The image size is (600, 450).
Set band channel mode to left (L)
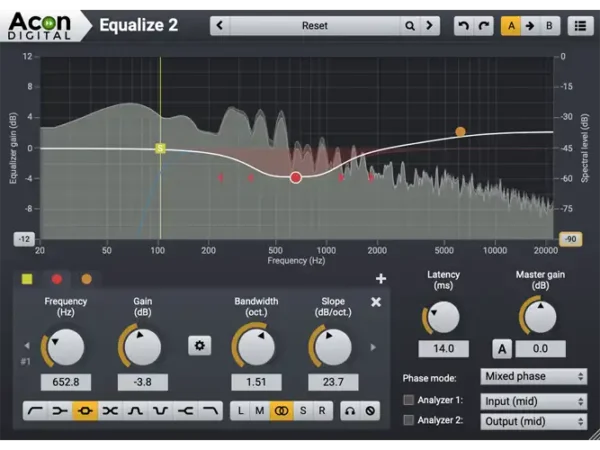(240, 411)
